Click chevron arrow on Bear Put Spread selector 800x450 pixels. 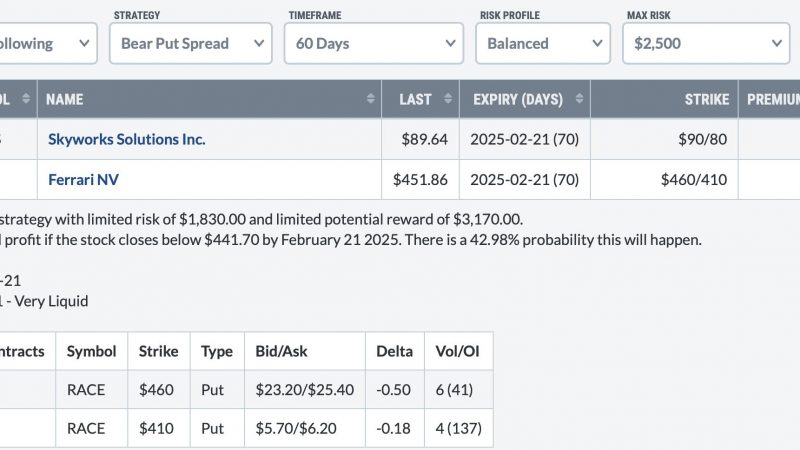(x=259, y=43)
